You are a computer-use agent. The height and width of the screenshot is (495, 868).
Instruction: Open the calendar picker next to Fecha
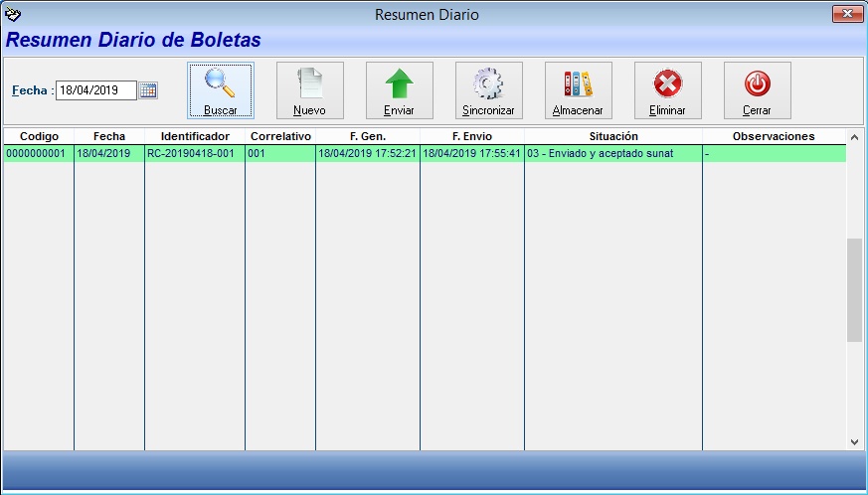click(x=148, y=90)
